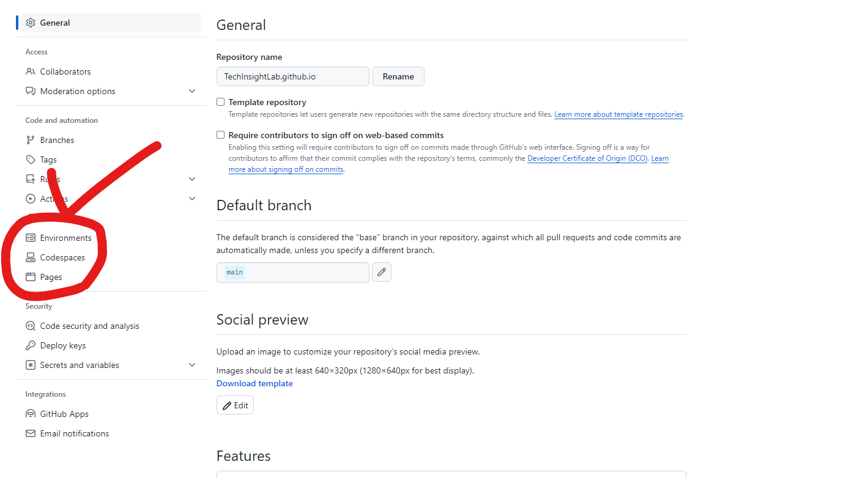Image resolution: width=868 pixels, height=478 pixels.
Task: Click the Email notifications envelope icon
Action: (31, 433)
